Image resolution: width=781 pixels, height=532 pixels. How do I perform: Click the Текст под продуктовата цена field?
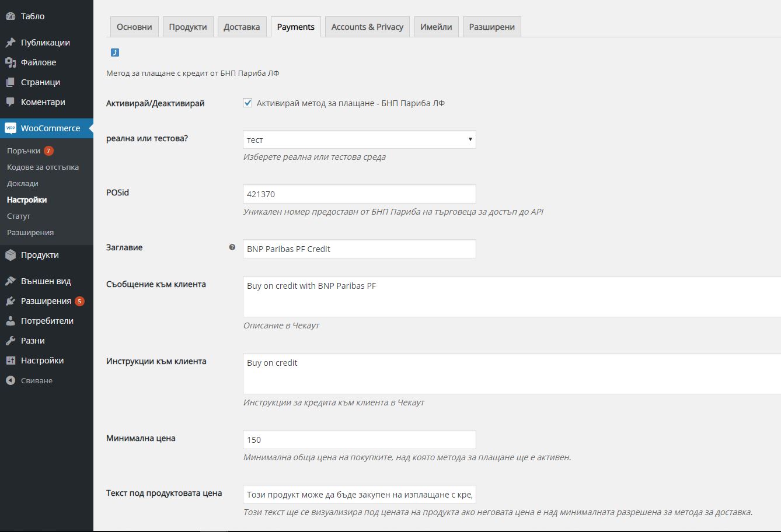click(x=359, y=495)
